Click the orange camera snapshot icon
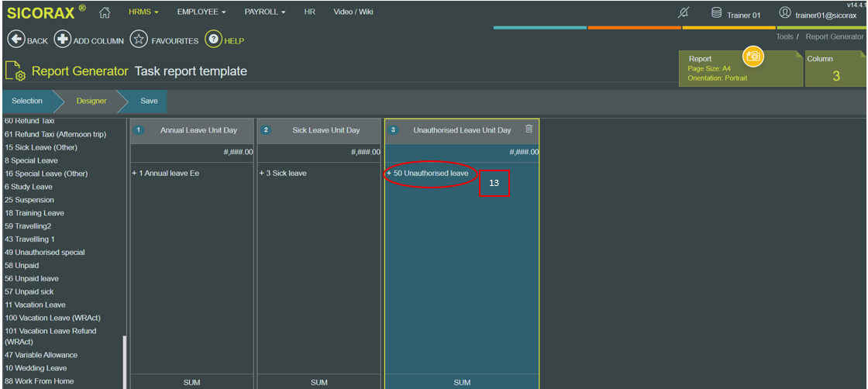Screen dimensions: 868x389 point(753,56)
